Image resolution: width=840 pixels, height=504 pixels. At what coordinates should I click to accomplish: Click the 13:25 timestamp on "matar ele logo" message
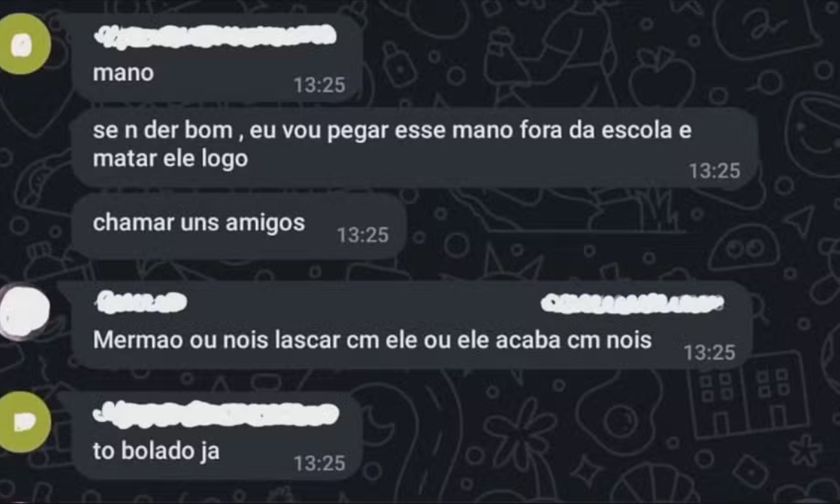click(714, 171)
